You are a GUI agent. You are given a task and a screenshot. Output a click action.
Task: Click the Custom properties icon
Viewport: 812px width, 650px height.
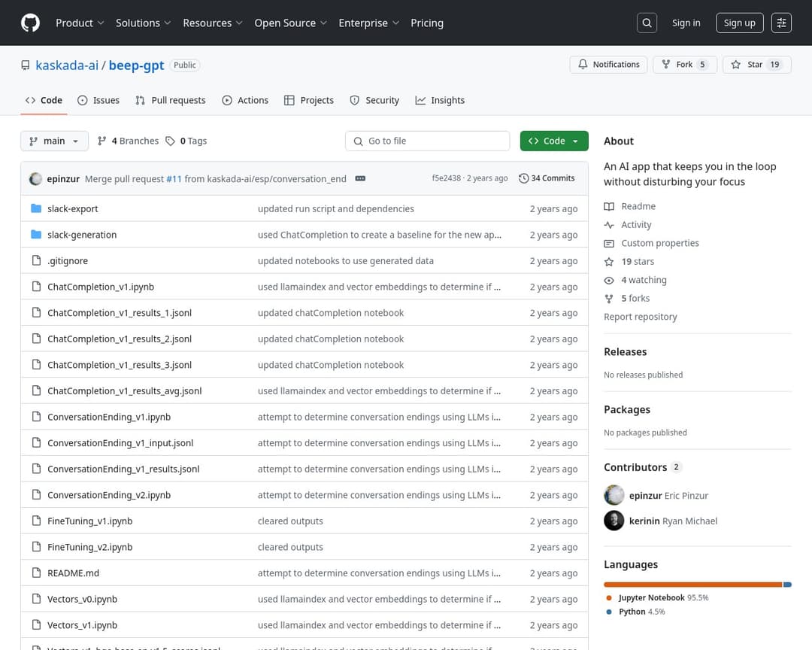(x=609, y=243)
